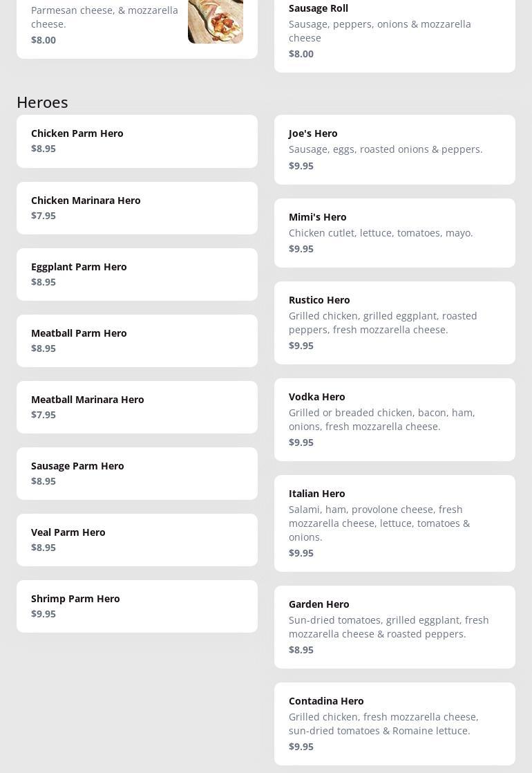Select the Italian Hero item
This screenshot has width=532, height=773.
point(395,523)
